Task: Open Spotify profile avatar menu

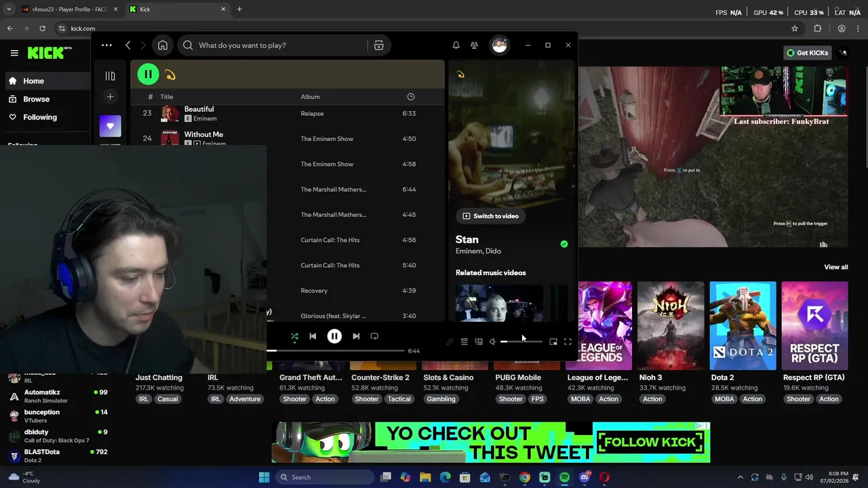Action: [500, 45]
